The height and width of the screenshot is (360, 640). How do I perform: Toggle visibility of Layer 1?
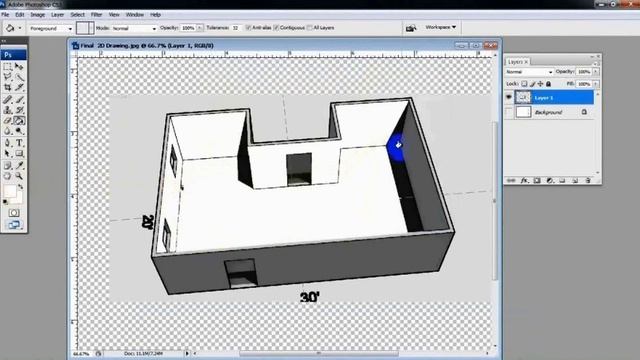tap(509, 97)
